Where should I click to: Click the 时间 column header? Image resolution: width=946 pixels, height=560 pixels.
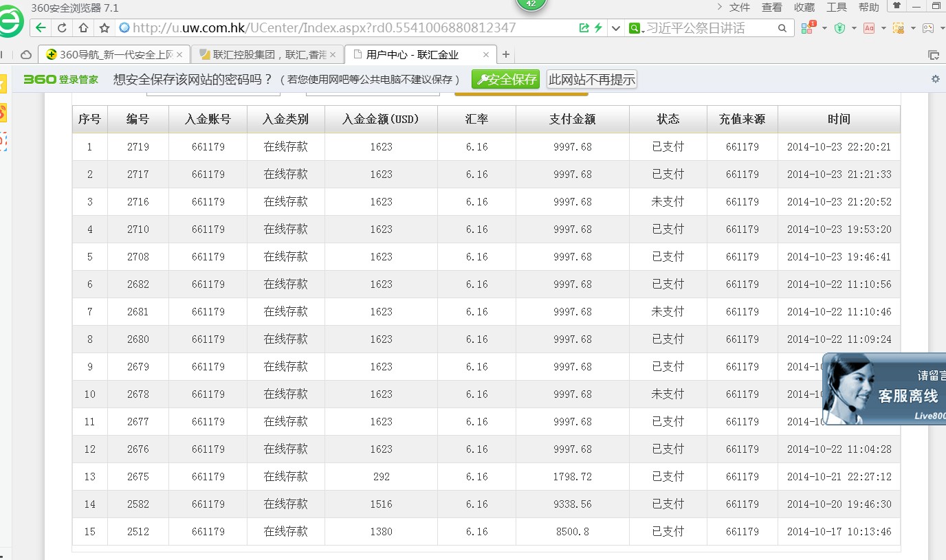[x=839, y=119]
